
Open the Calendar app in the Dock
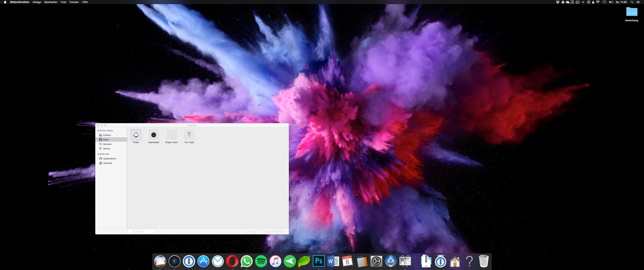pos(347,261)
